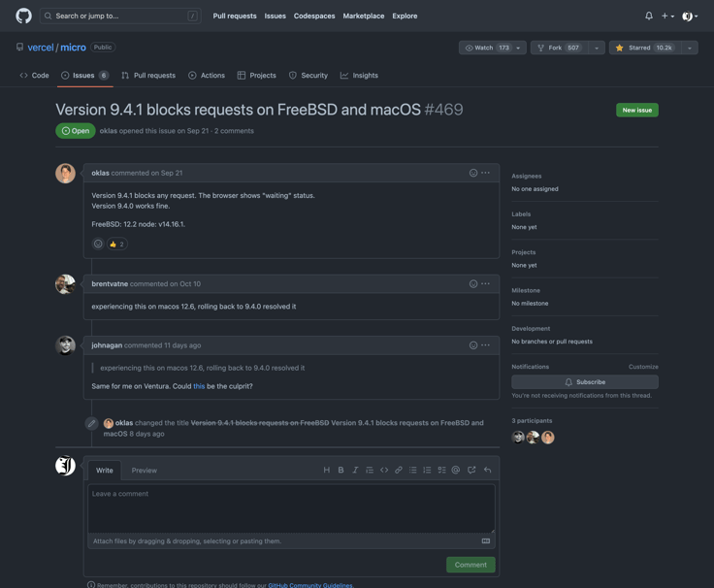714x588 pixels.
Task: Switch to the Actions tab
Action: click(x=207, y=76)
